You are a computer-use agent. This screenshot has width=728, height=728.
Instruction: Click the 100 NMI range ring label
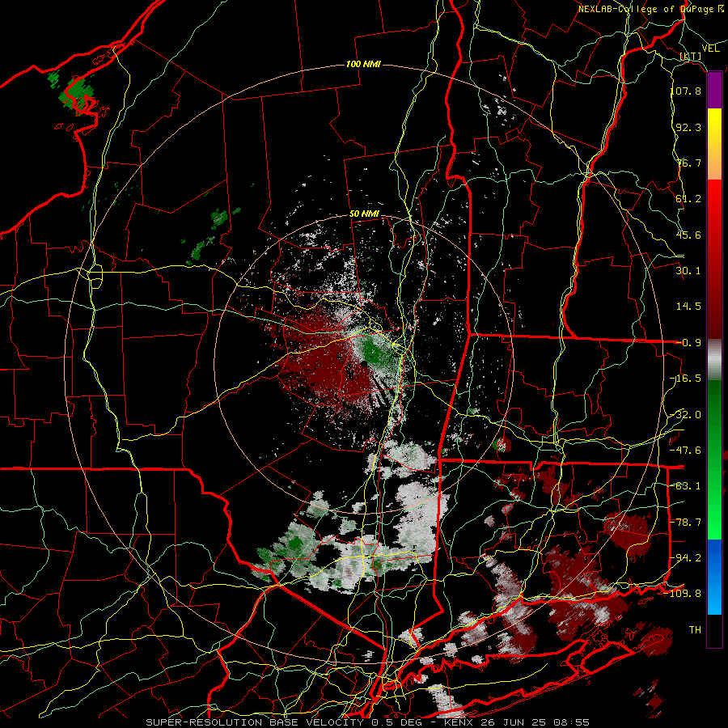pyautogui.click(x=363, y=64)
